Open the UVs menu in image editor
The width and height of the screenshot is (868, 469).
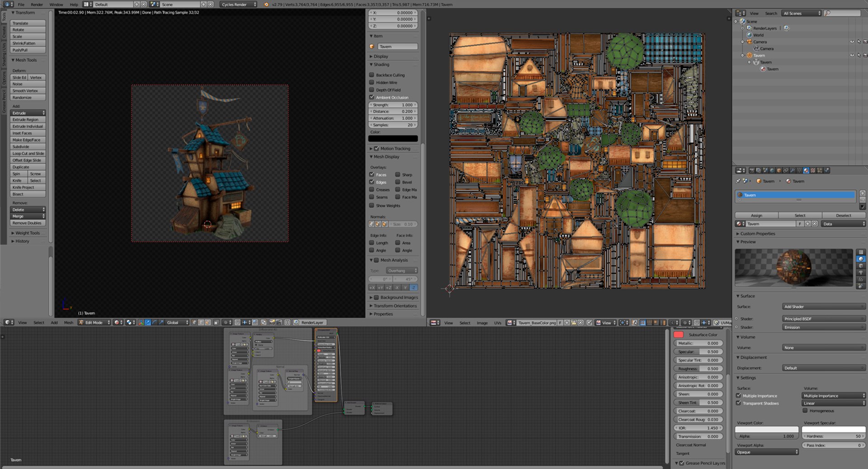[x=497, y=323]
